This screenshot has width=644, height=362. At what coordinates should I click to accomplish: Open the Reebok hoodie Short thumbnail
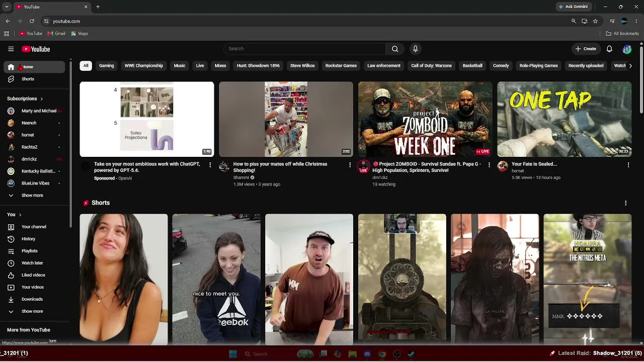[x=216, y=279]
